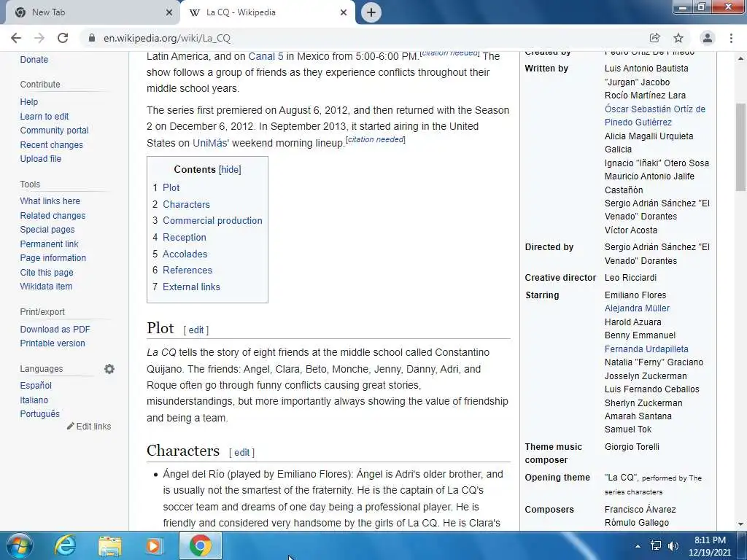
Task: Open the media player taskbar icon
Action: click(153, 545)
